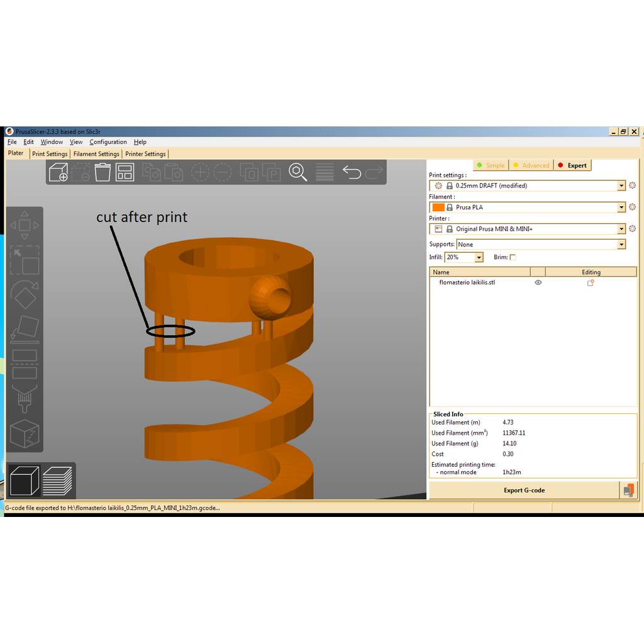Toggle visibility eye for flomasterio laikilis.stl

click(x=538, y=283)
